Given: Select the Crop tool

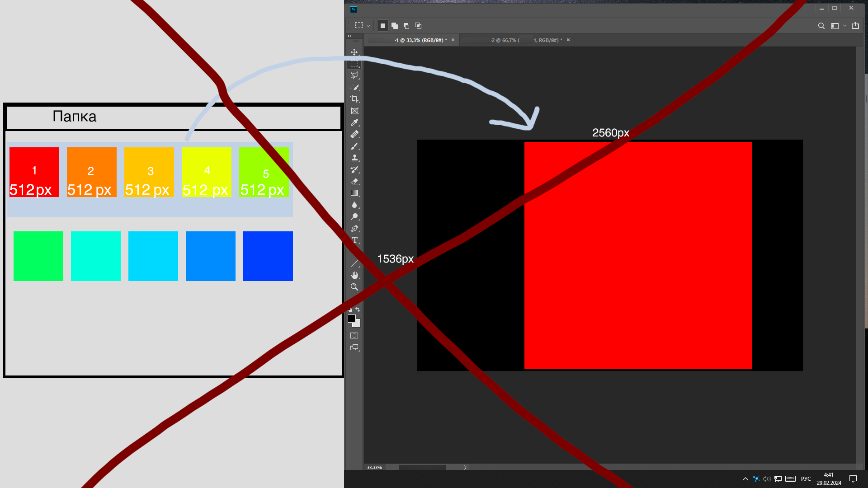Looking at the screenshot, I should coord(354,99).
